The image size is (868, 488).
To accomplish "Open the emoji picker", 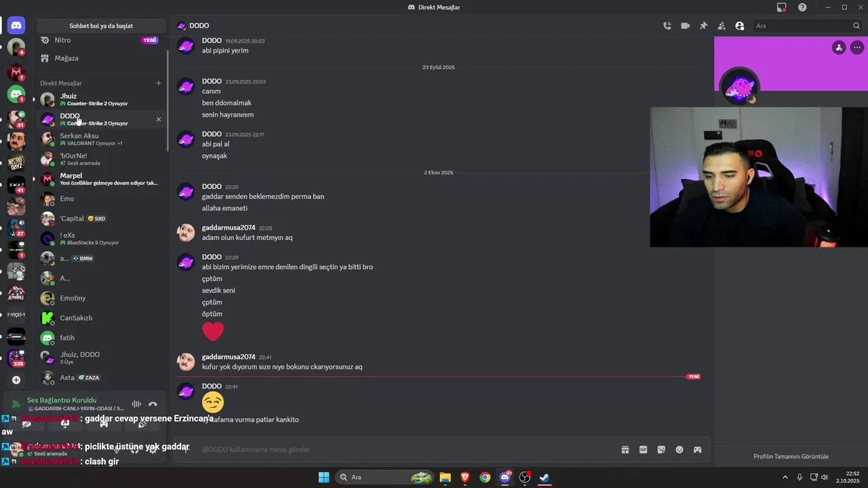I will click(679, 449).
